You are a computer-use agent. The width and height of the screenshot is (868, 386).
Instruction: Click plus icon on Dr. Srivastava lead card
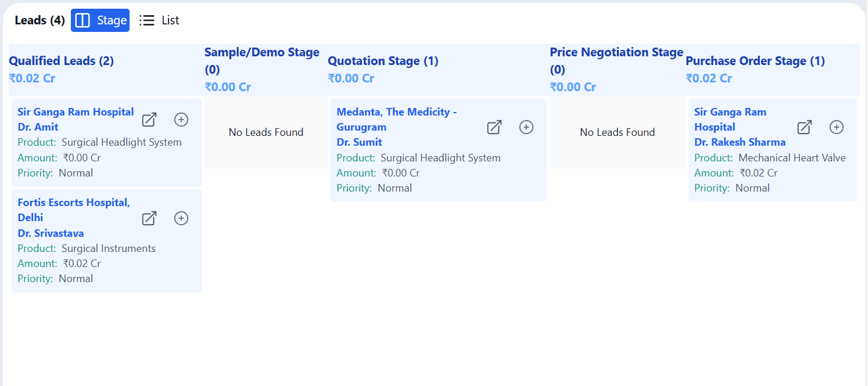point(181,218)
